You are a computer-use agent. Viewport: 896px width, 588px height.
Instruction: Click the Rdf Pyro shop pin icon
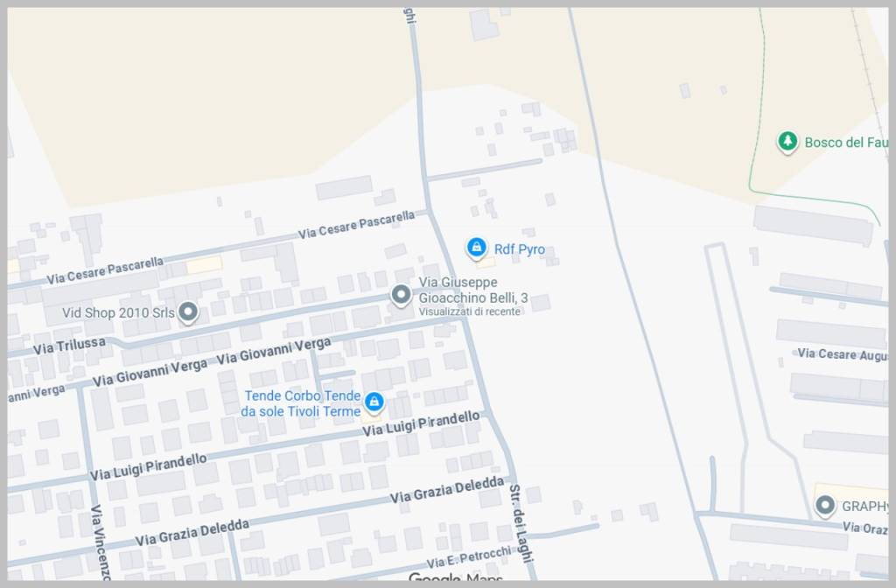coord(476,248)
